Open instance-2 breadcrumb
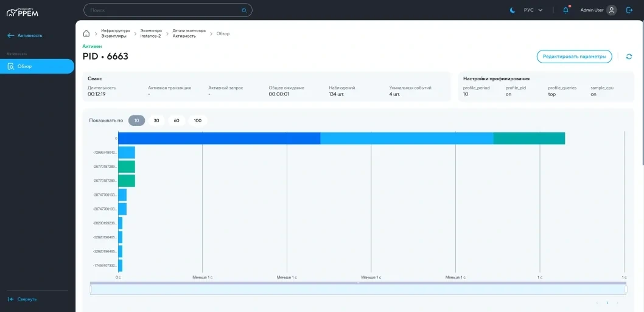This screenshot has width=644, height=312. (151, 36)
